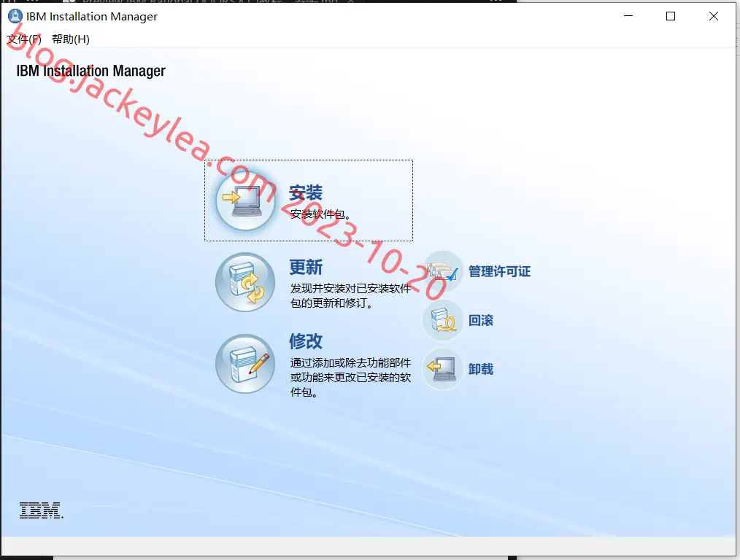The height and width of the screenshot is (560, 740).
Task: Click the Roll Back (回滚) icon
Action: (x=443, y=321)
